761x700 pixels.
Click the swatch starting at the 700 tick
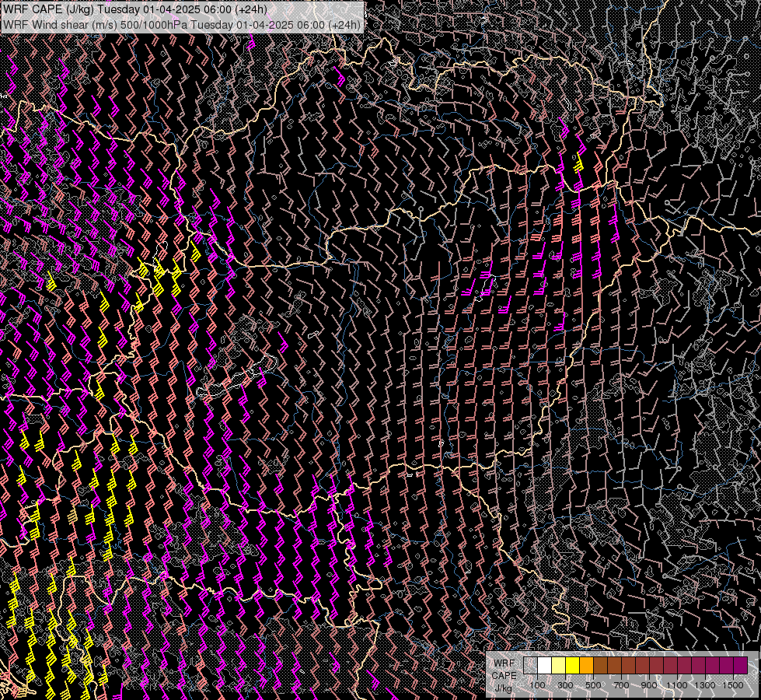[629, 665]
